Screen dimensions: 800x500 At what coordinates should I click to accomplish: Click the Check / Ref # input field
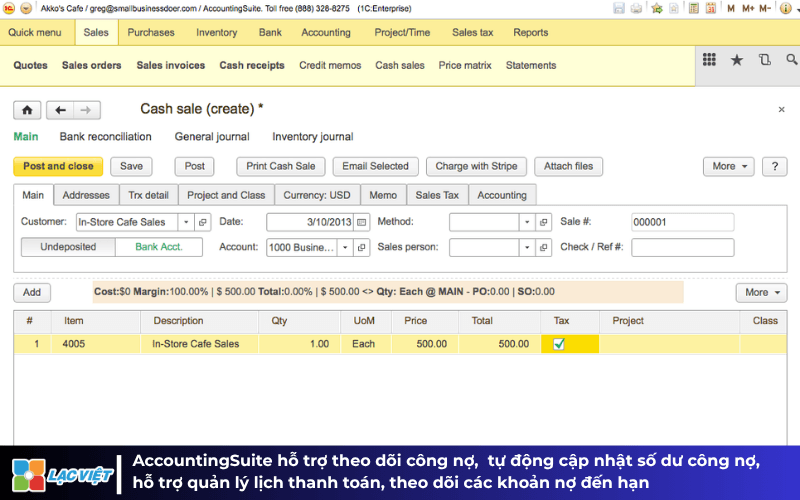(x=683, y=247)
